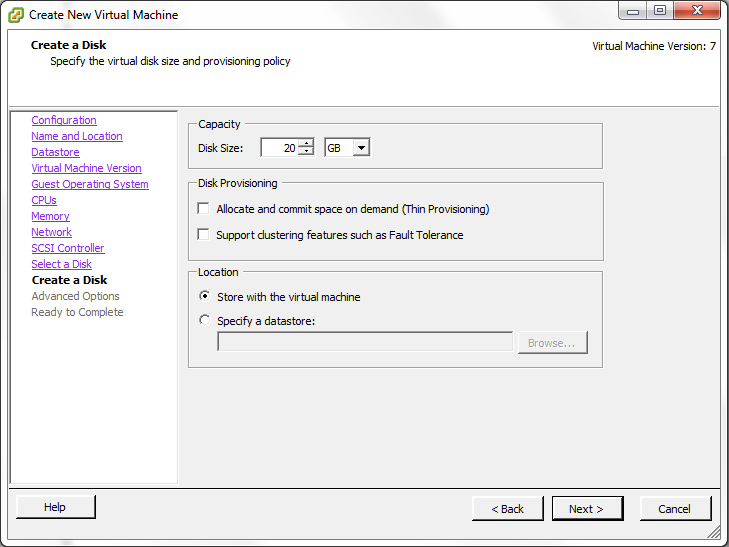Click the Advanced Options sidebar entry
This screenshot has height=547, width=729.
pos(75,296)
